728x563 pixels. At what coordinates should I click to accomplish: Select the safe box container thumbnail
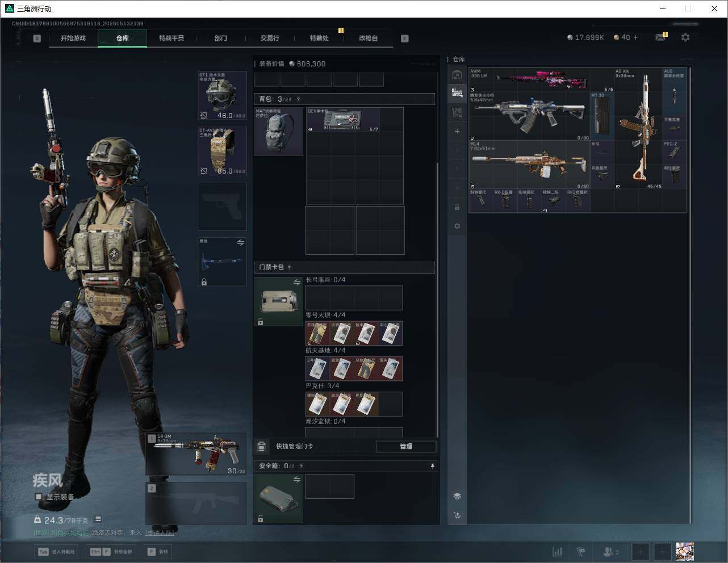tap(279, 498)
